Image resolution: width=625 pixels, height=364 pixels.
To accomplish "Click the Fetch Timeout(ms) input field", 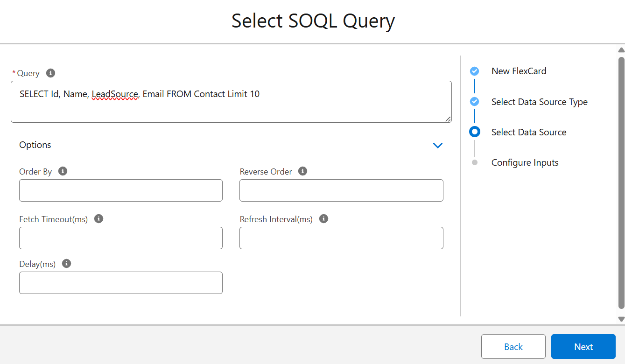I will pyautogui.click(x=121, y=238).
